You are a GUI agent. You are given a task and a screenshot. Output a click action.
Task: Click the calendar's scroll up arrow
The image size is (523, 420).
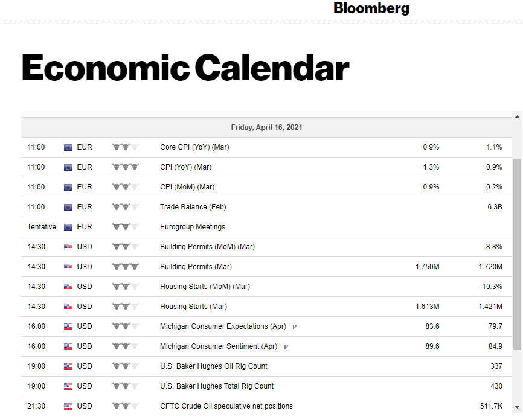click(x=517, y=116)
